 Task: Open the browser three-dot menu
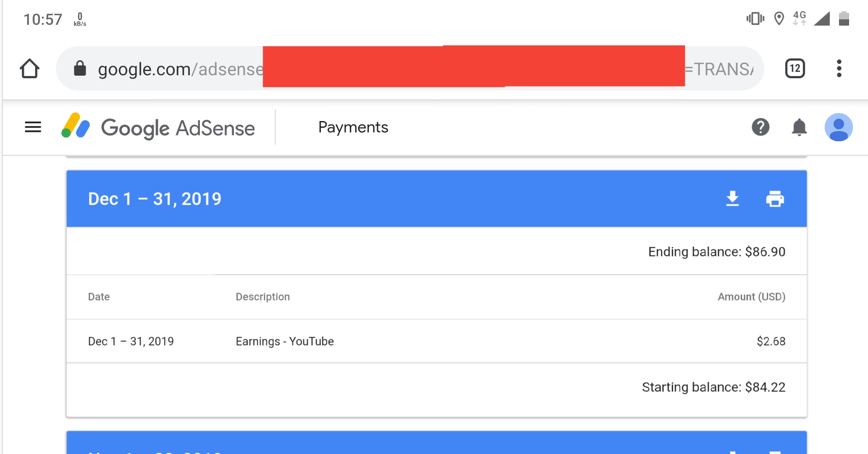coord(839,69)
